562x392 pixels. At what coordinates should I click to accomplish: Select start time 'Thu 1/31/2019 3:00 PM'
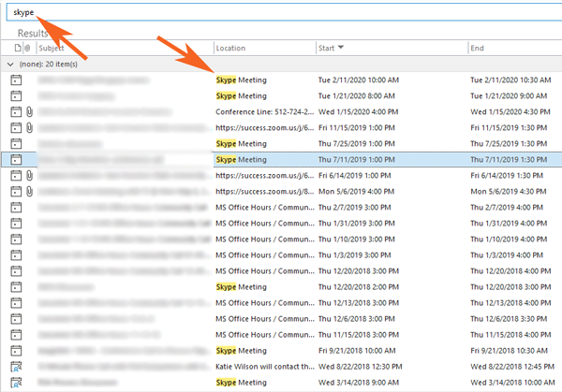pyautogui.click(x=357, y=224)
